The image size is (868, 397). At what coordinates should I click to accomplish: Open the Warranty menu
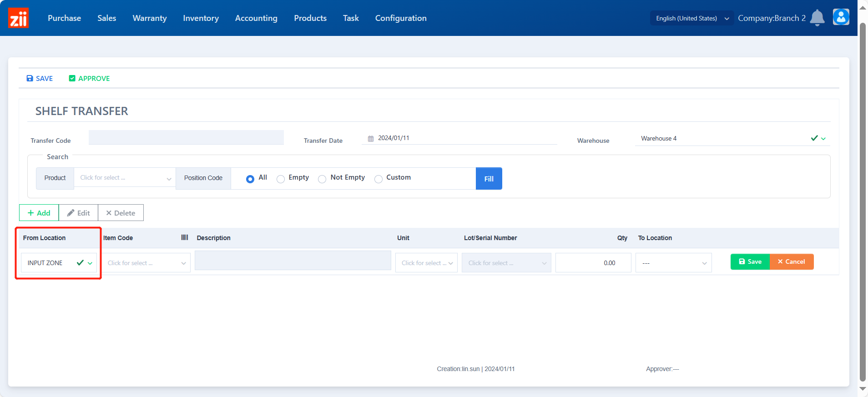point(150,18)
